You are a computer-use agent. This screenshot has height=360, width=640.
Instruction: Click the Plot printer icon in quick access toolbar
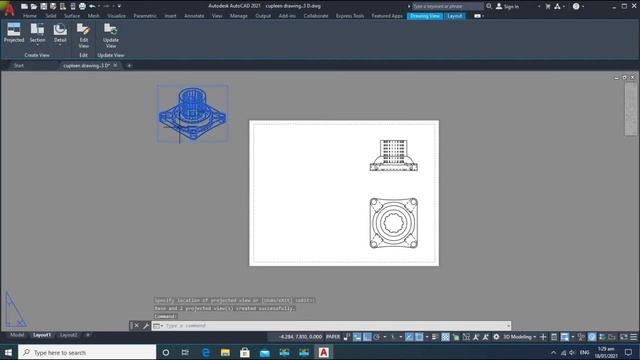(82, 6)
